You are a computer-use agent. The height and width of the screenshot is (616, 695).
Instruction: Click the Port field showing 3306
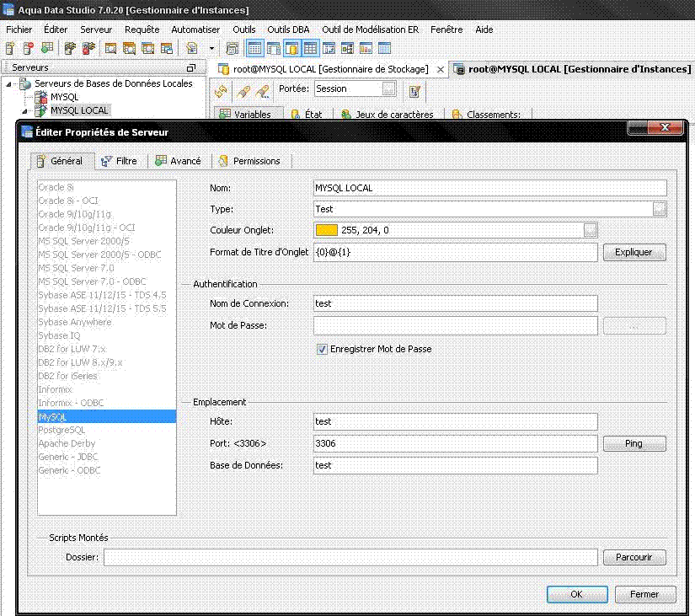click(x=455, y=443)
